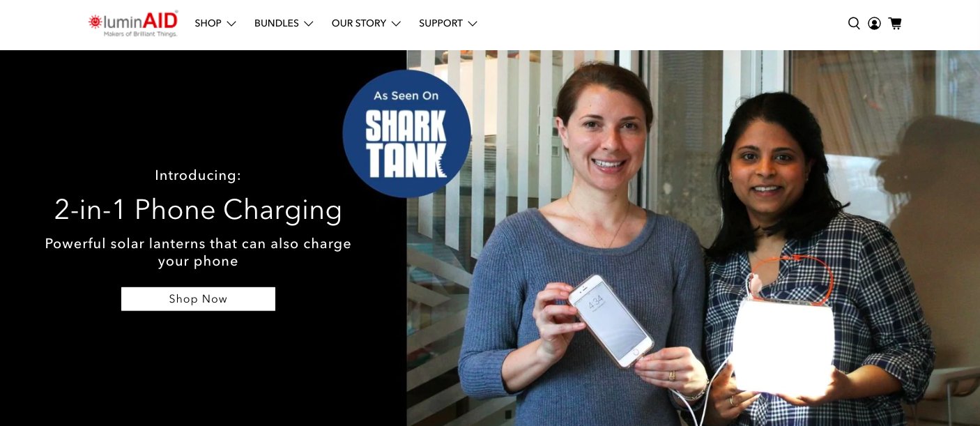Click the Makers of Brilliant Things tagline
Image resolution: width=980 pixels, height=426 pixels.
click(140, 33)
